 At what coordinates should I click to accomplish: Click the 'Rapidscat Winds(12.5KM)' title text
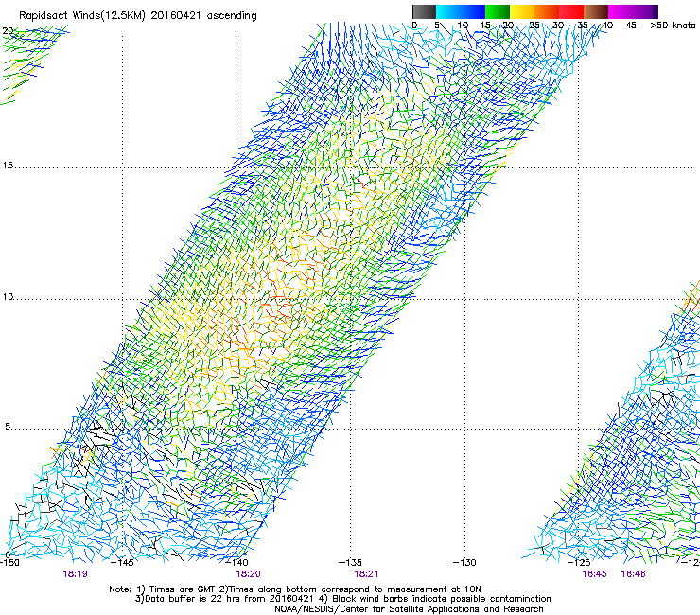click(82, 16)
